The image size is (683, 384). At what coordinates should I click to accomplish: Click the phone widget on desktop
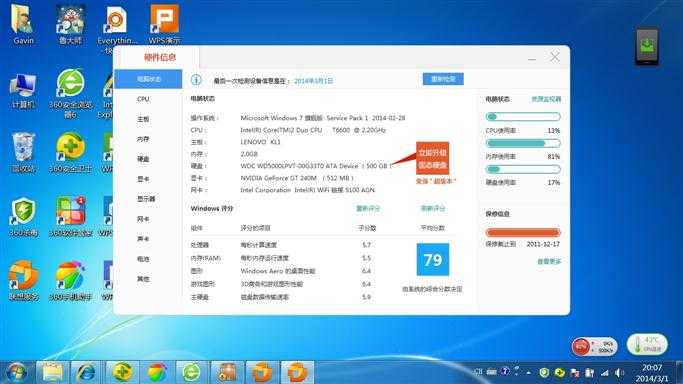click(x=647, y=46)
